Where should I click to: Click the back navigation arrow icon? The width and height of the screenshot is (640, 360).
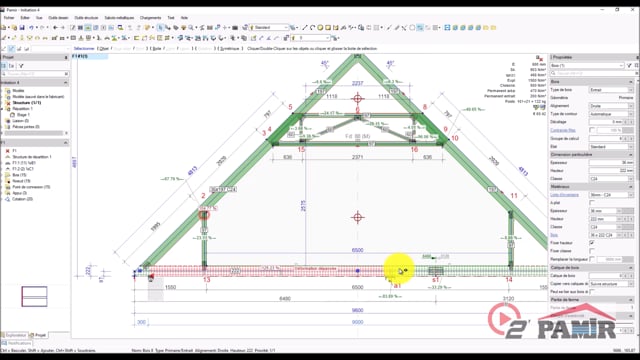point(55,28)
